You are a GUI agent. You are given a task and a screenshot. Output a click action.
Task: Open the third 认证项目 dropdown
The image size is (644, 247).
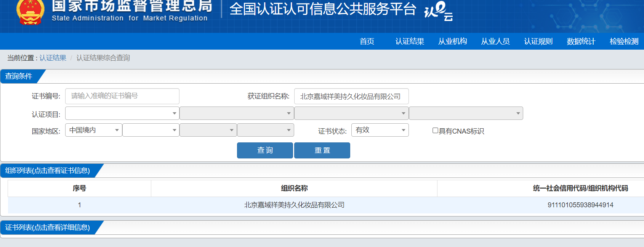351,113
